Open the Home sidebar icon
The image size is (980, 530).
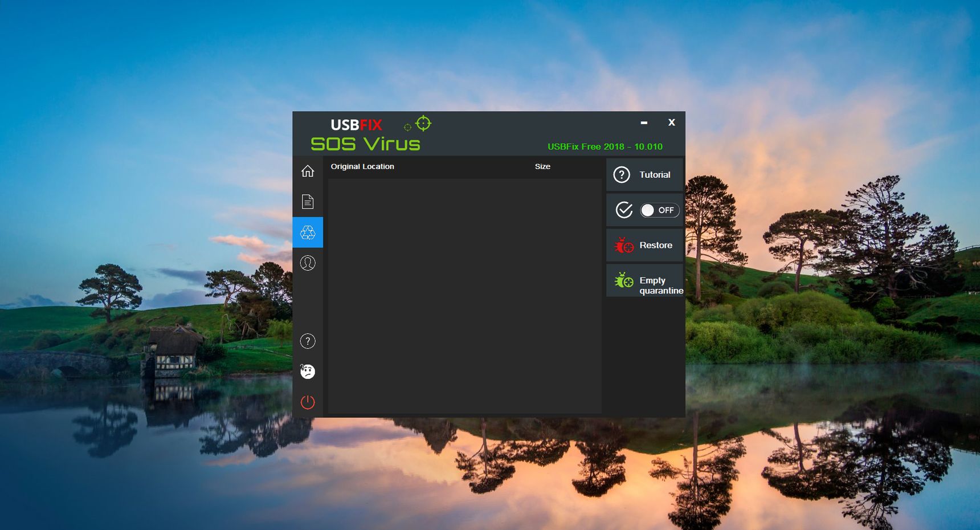point(308,171)
